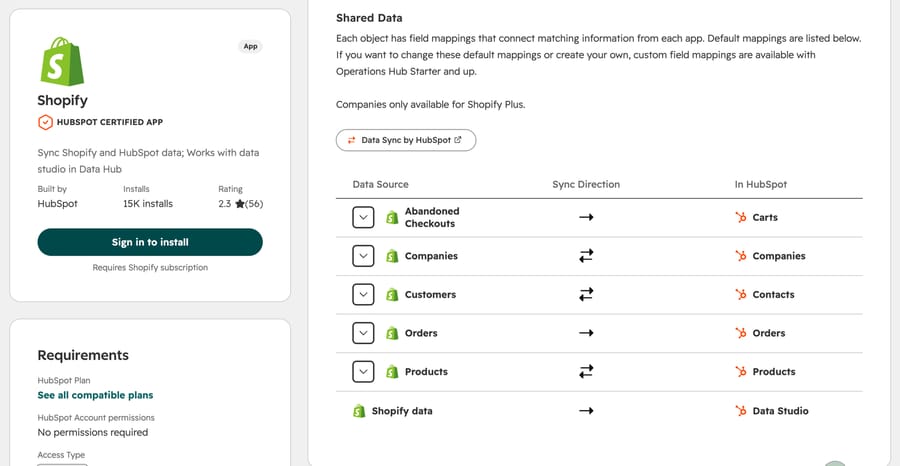Click the HubSpot name under Built by

pyautogui.click(x=57, y=204)
